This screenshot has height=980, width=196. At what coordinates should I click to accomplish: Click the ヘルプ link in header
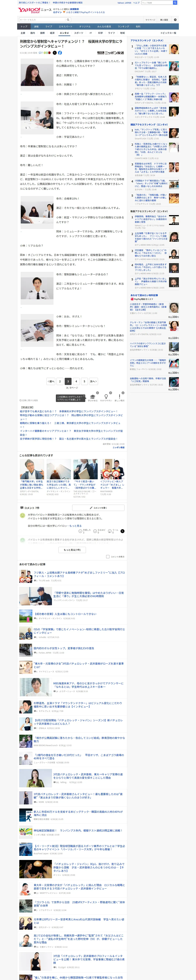(x=136, y=3)
